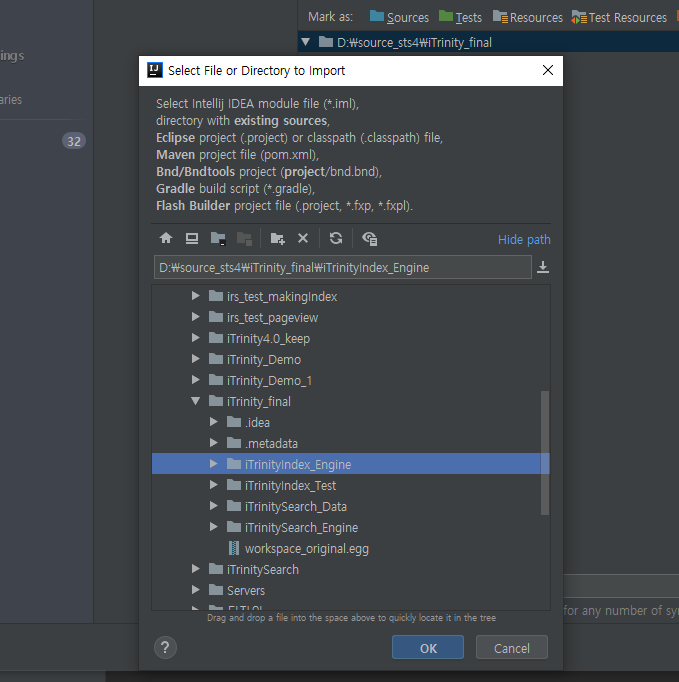
Task: Cancel the import dialog
Action: pos(512,647)
